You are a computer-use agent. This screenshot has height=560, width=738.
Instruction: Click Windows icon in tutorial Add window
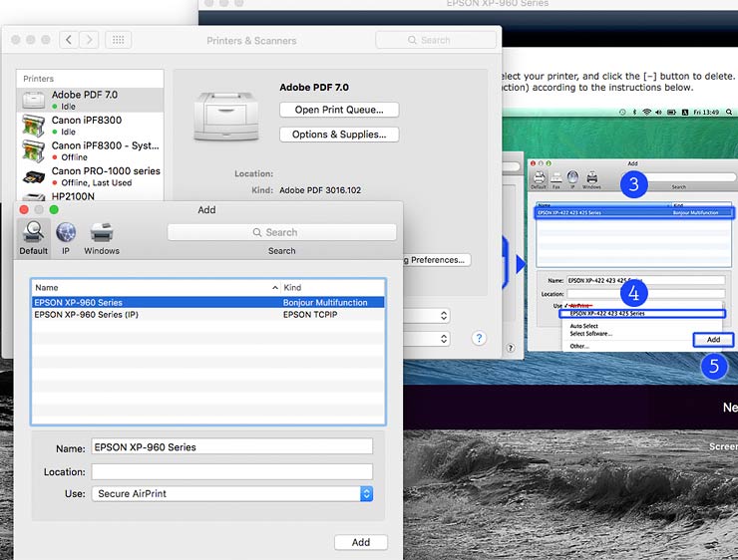pyautogui.click(x=591, y=179)
